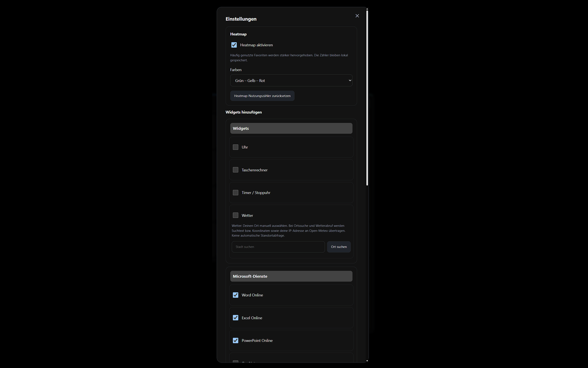Enable the Uhr widget checkbox
Image resolution: width=588 pixels, height=368 pixels.
(x=236, y=147)
